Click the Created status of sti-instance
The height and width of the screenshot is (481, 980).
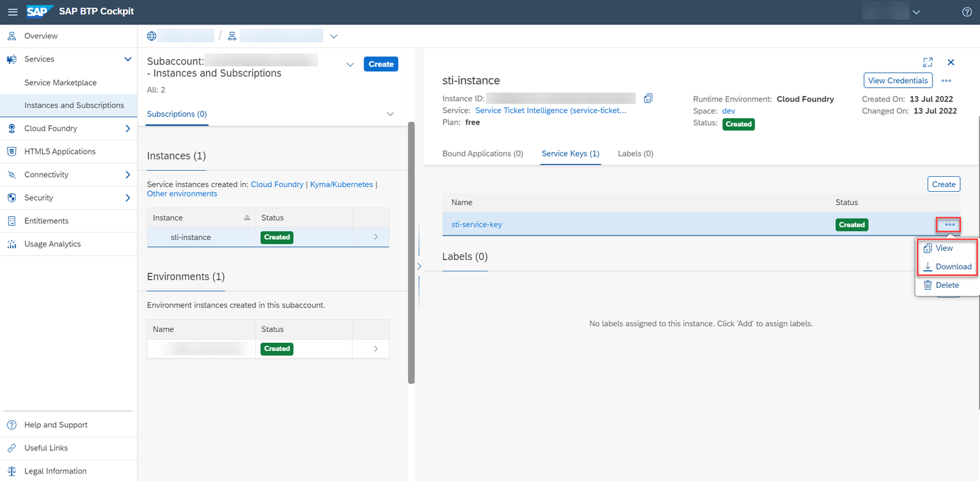[x=276, y=237]
